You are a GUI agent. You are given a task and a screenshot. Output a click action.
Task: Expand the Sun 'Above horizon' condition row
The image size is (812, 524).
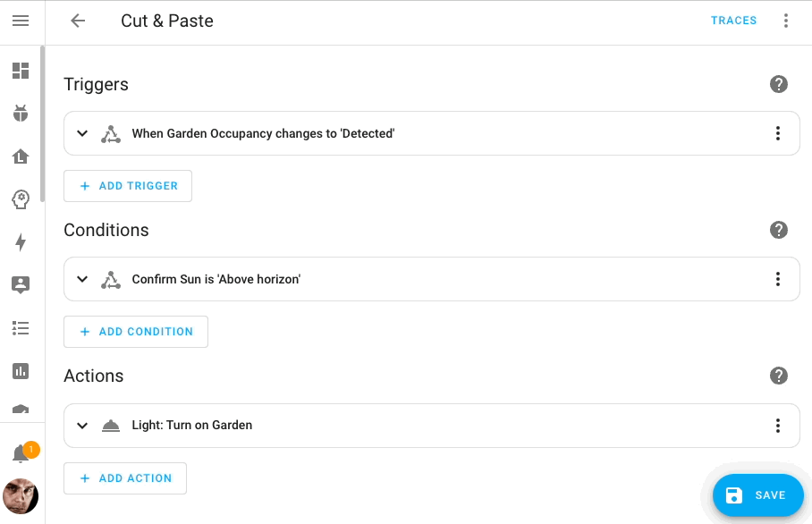click(x=82, y=279)
